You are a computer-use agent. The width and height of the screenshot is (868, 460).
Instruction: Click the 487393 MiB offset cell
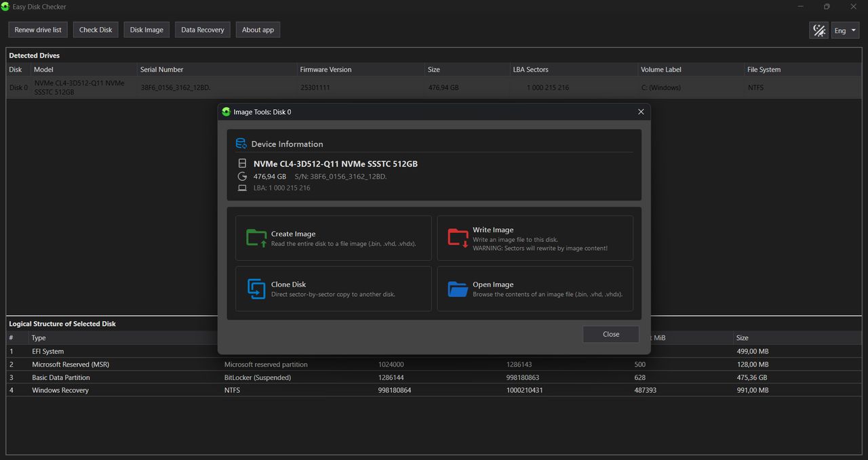[646, 390]
